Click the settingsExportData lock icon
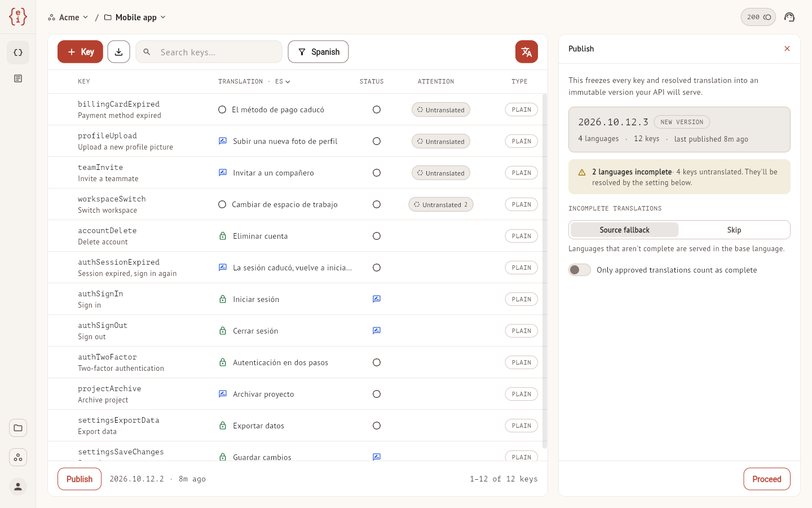 [x=223, y=426]
